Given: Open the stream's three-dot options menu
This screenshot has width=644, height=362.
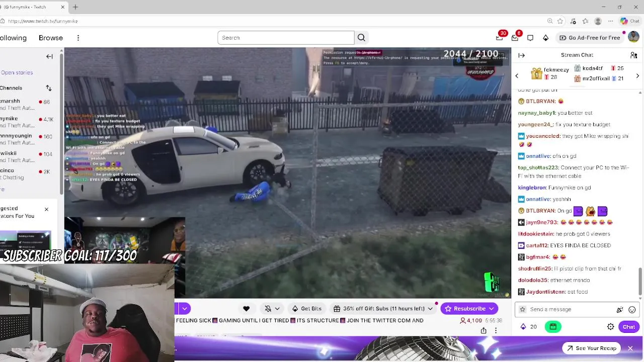Looking at the screenshot, I should tap(496, 330).
